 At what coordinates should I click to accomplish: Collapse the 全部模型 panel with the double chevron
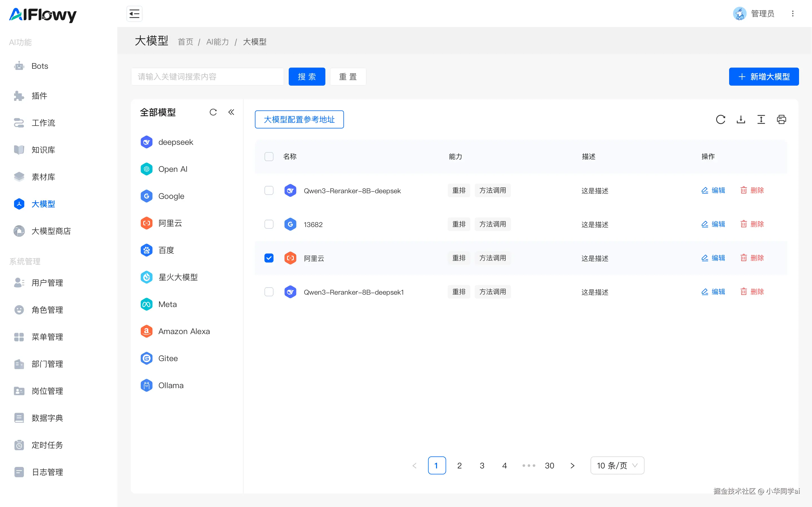tap(231, 112)
